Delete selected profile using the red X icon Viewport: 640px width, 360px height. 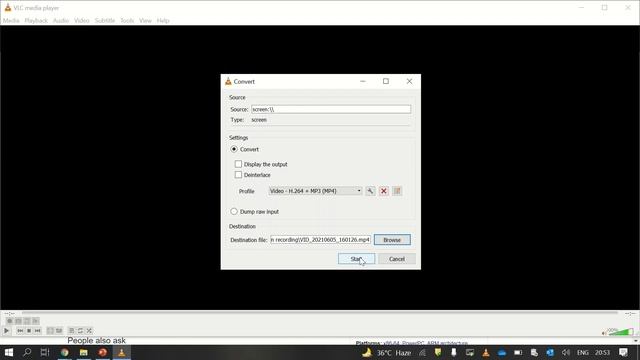point(384,191)
